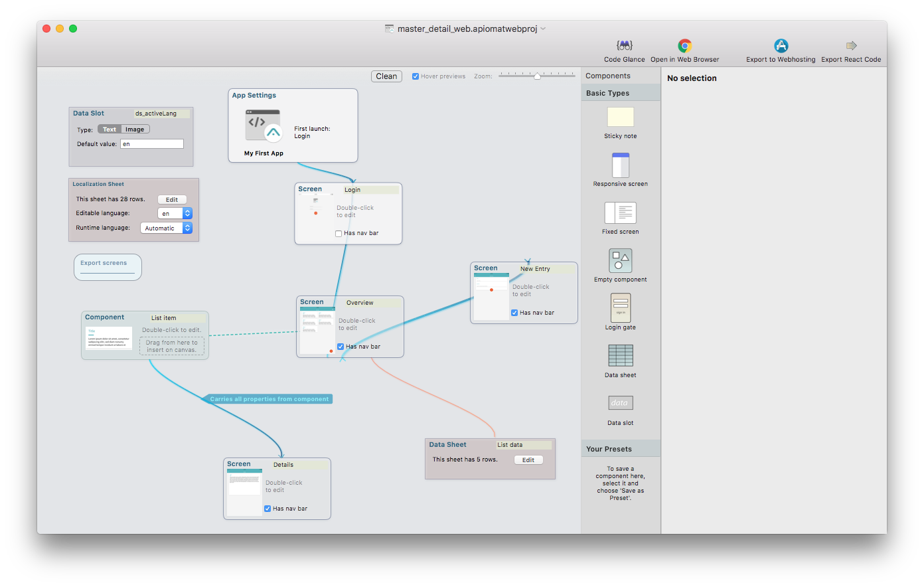Screen dimensions: 924x587
Task: Click Edit in the List data sheet
Action: pos(528,460)
